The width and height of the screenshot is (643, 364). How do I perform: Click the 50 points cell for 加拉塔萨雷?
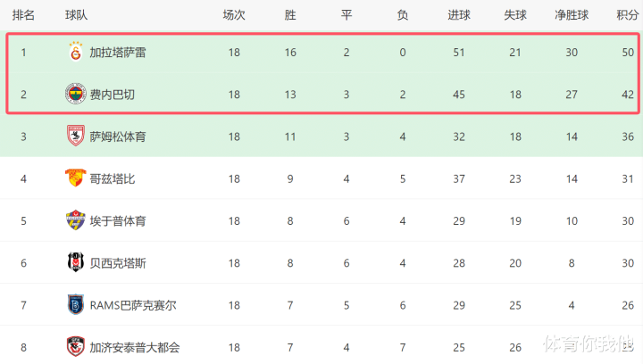coord(628,53)
